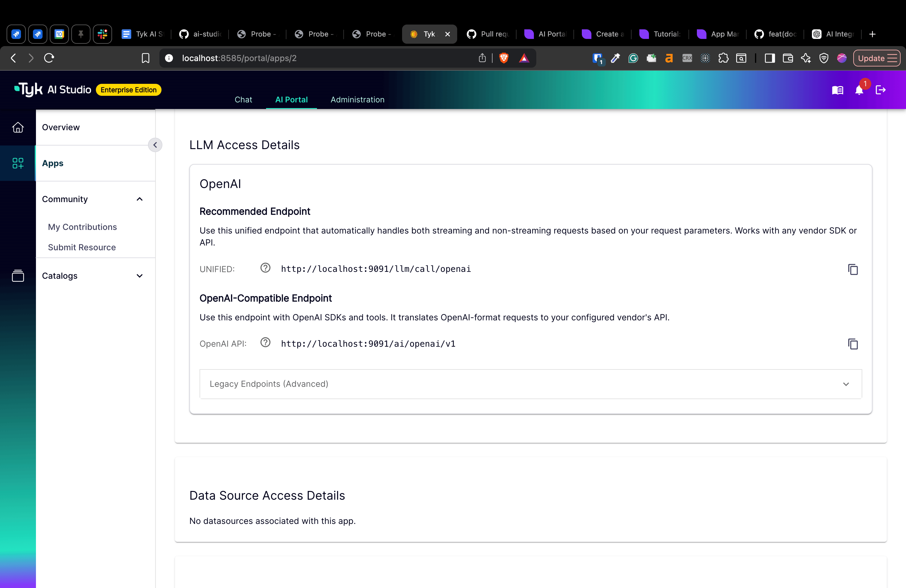This screenshot has width=906, height=588.
Task: Click the Enterprise Edition badge
Action: pyautogui.click(x=129, y=90)
